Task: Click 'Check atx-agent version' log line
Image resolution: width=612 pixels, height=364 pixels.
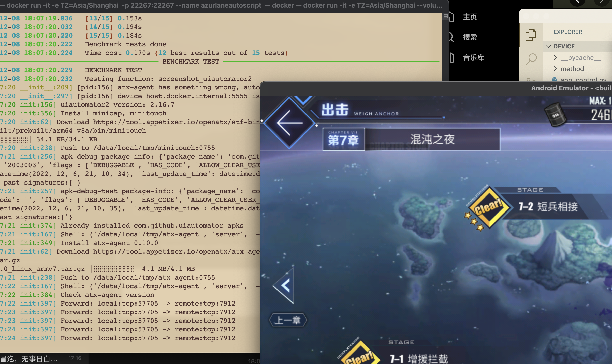Action: 107,295
